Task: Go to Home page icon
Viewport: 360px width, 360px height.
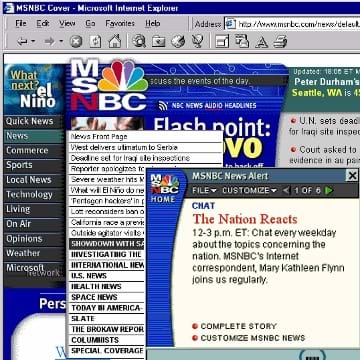Action: click(x=115, y=41)
